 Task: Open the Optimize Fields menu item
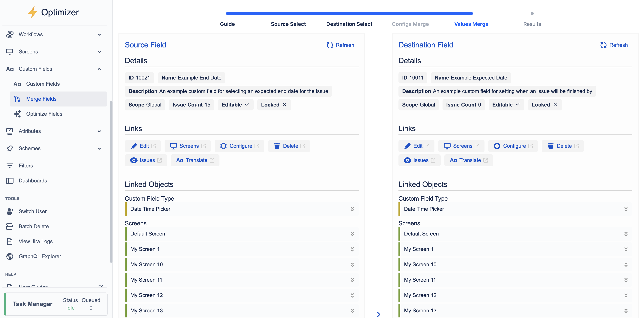pyautogui.click(x=44, y=114)
